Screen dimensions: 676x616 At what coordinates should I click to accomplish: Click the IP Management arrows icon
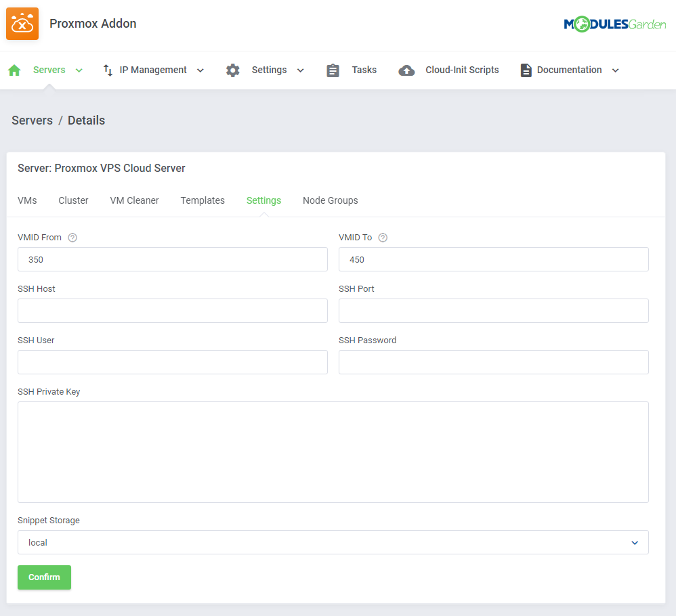[108, 70]
